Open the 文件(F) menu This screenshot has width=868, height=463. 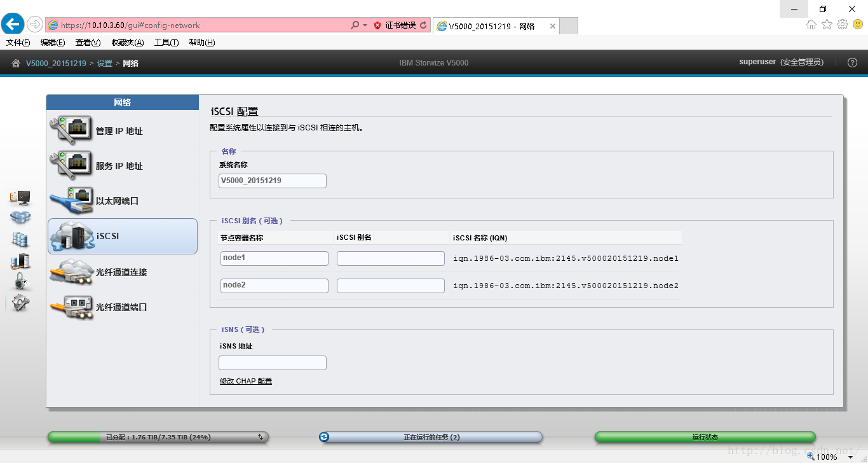pos(18,43)
